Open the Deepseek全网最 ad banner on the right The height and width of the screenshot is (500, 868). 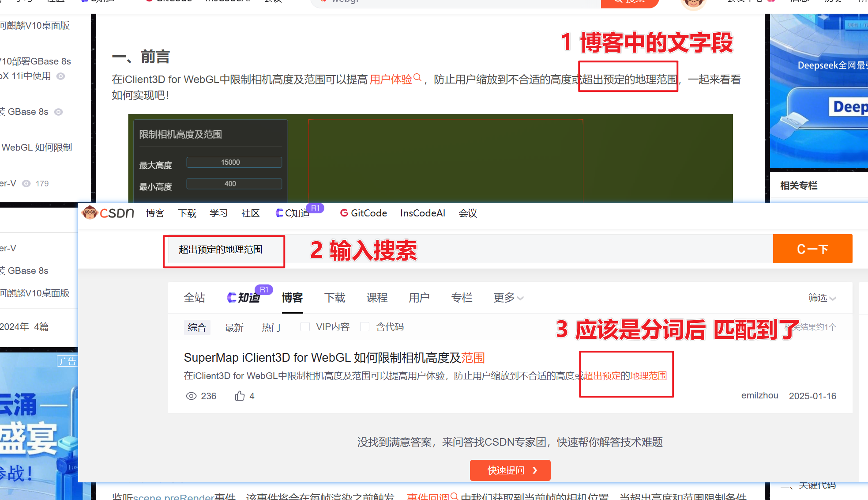point(819,91)
